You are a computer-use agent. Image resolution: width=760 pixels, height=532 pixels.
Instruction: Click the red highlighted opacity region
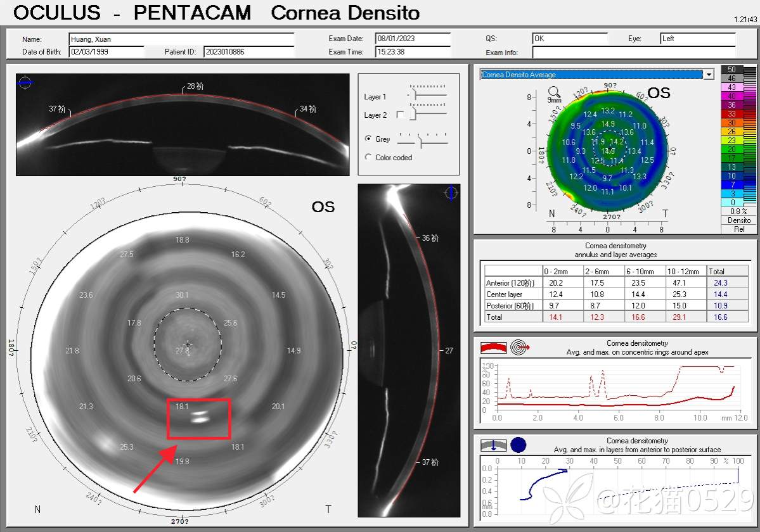pos(198,419)
